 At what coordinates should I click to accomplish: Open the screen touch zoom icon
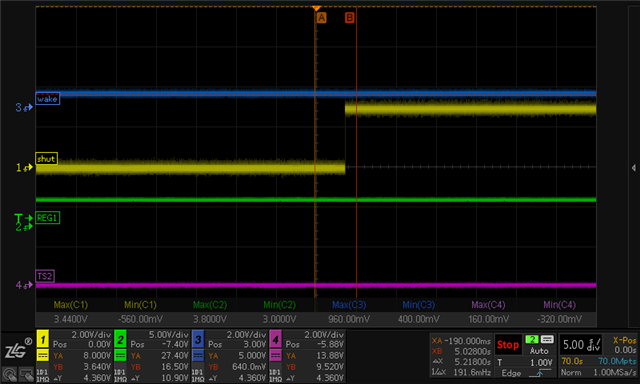coord(27,375)
